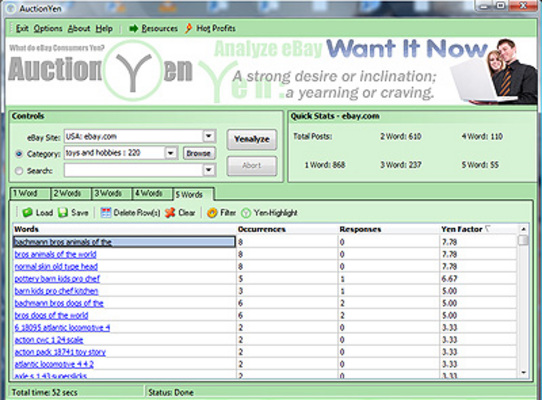
Task: Open link atlantic locomotive 4 4 2
Action: pos(54,364)
